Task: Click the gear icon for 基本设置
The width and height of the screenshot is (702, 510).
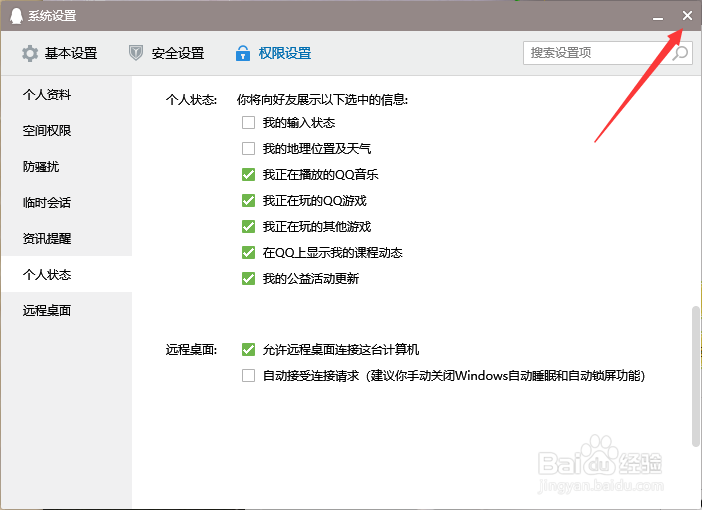Action: [30, 53]
